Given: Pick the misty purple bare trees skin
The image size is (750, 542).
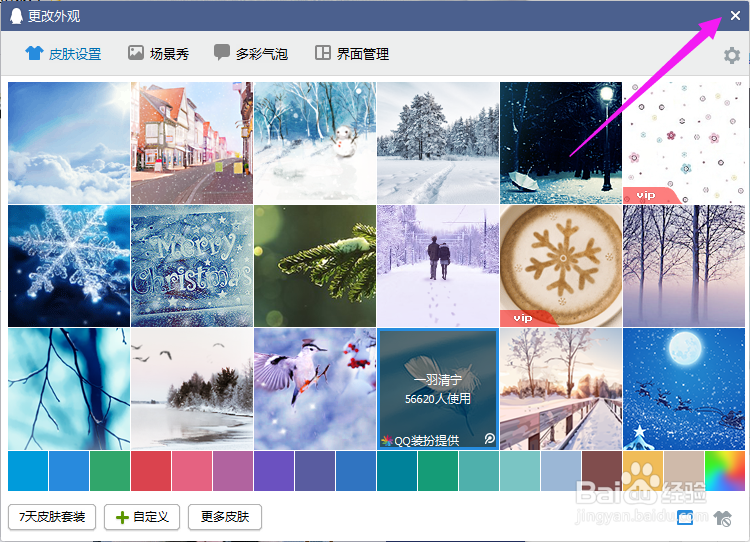Looking at the screenshot, I should [x=684, y=265].
